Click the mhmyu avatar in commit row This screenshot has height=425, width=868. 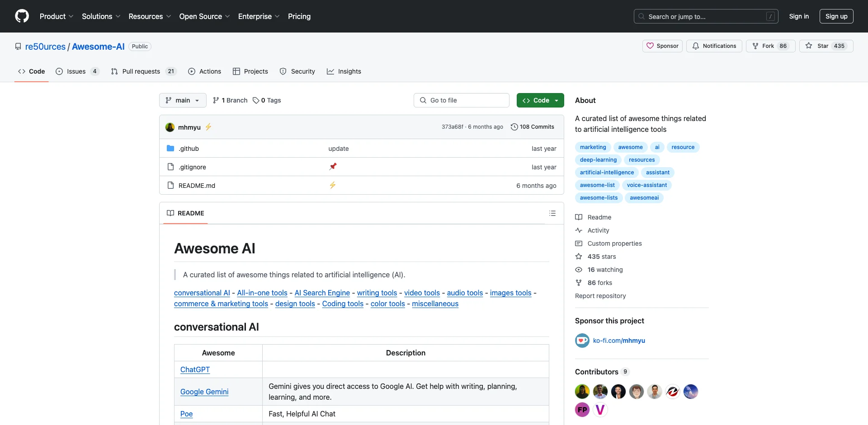(170, 127)
